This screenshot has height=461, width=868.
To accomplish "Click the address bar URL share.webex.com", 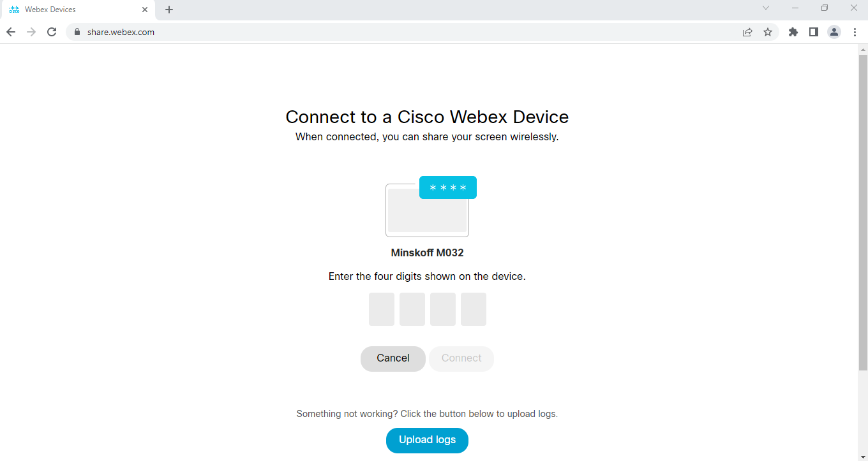I will [x=121, y=32].
